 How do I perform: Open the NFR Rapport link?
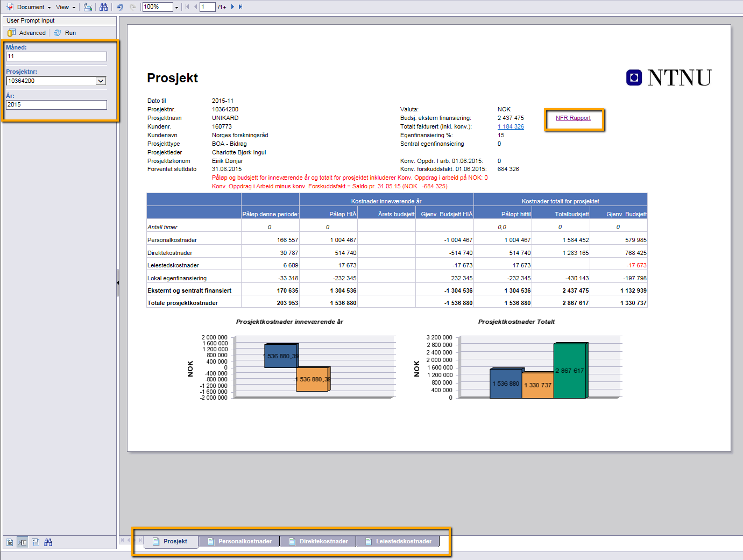573,118
